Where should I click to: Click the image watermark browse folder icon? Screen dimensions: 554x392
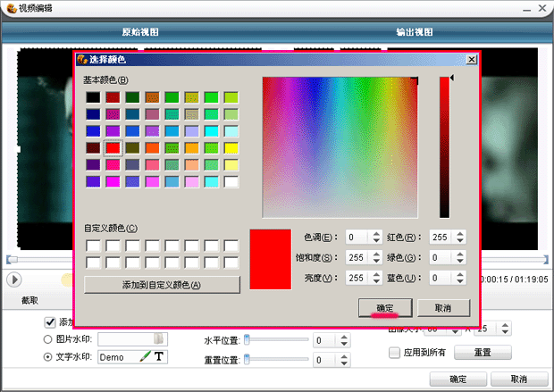tap(158, 339)
